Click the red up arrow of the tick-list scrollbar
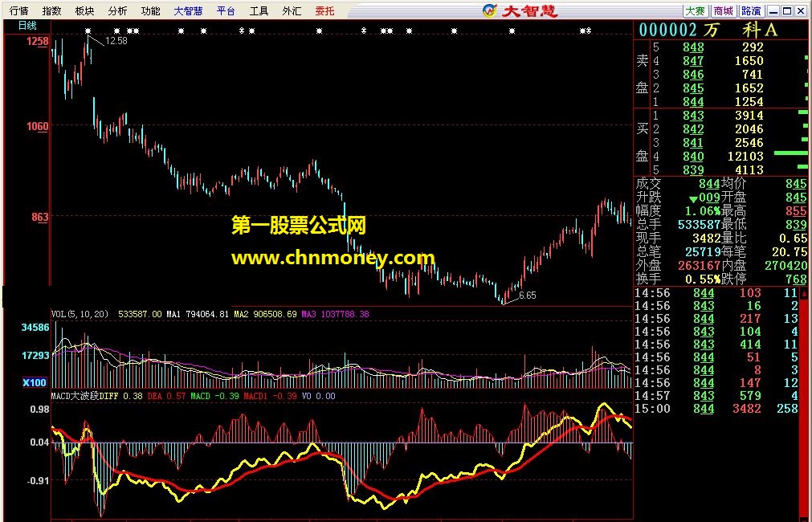 point(804,293)
